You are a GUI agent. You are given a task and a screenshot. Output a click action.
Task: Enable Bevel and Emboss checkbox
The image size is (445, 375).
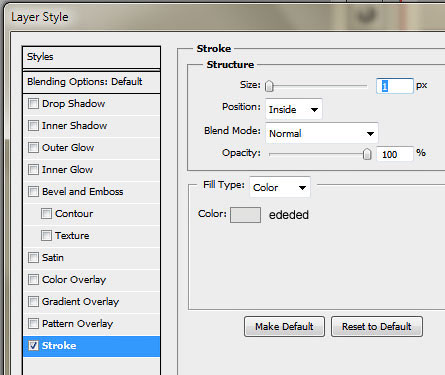(x=33, y=191)
